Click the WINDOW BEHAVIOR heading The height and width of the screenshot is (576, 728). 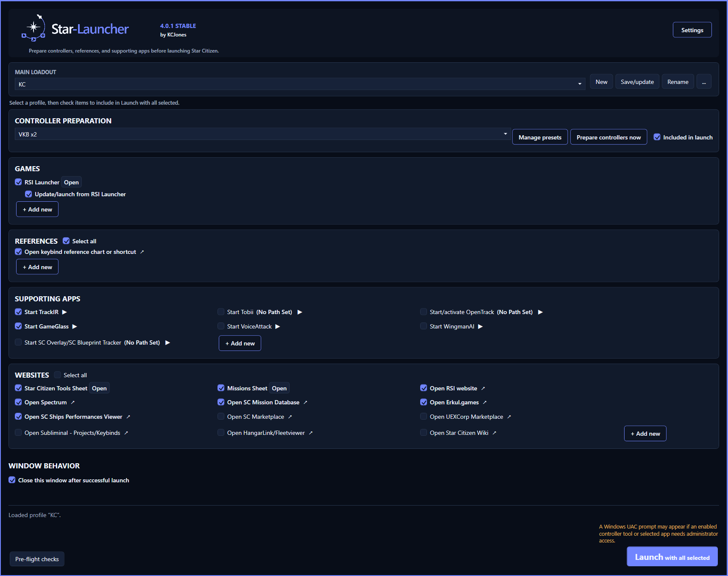point(44,466)
